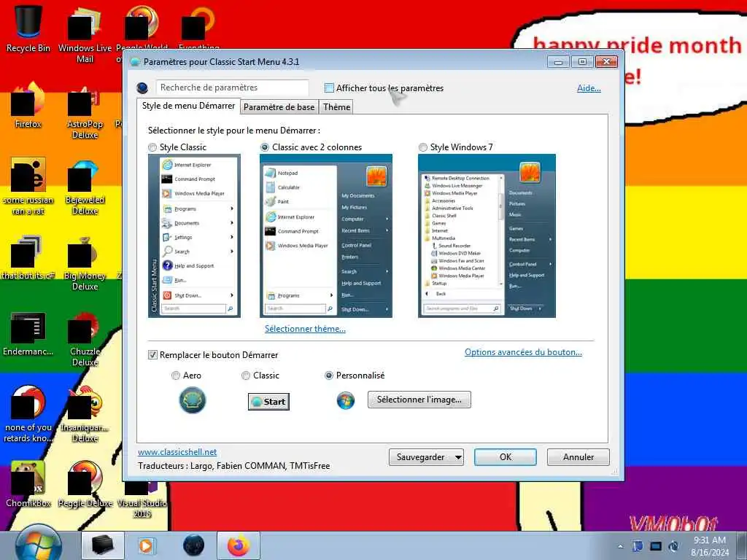Image resolution: width=747 pixels, height=560 pixels.
Task: Open the 'Aide...' help link
Action: coord(589,88)
